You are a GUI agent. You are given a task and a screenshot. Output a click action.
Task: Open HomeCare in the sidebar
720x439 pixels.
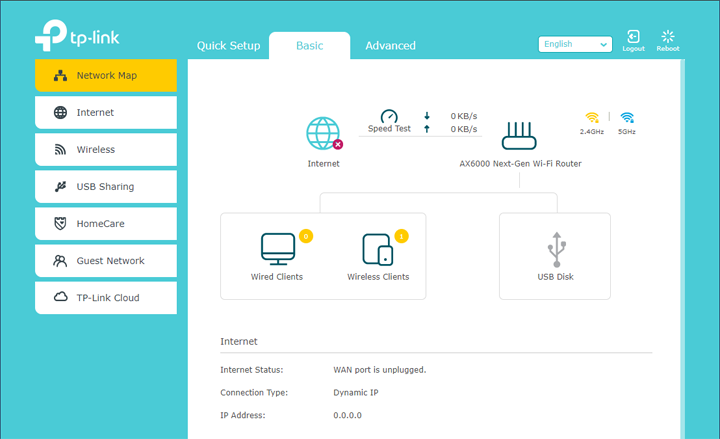(106, 224)
